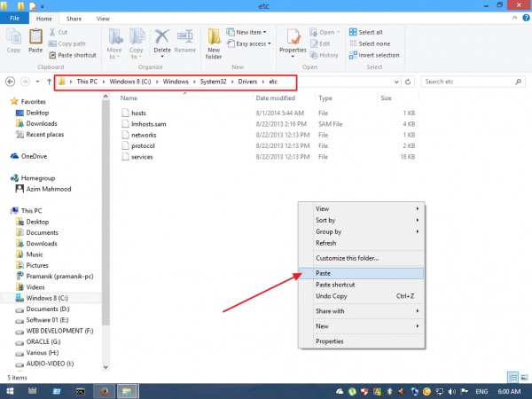Image resolution: width=532 pixels, height=399 pixels.
Task: Select Paste from the context menu
Action: pos(324,273)
